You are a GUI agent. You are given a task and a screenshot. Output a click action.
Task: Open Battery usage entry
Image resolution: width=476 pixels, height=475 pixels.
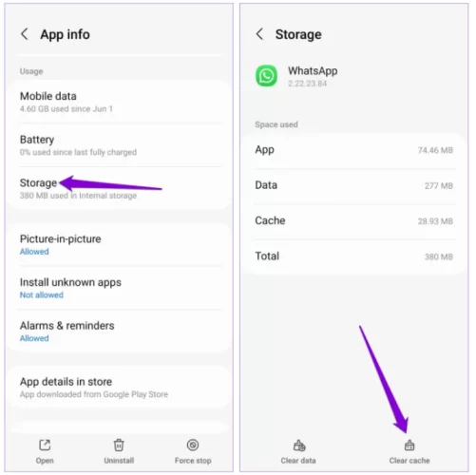(x=119, y=145)
